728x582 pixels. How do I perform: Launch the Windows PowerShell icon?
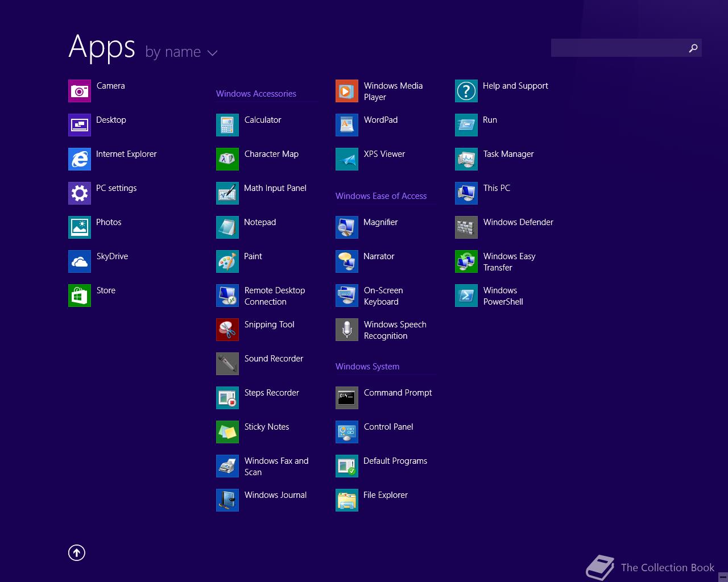coord(466,296)
